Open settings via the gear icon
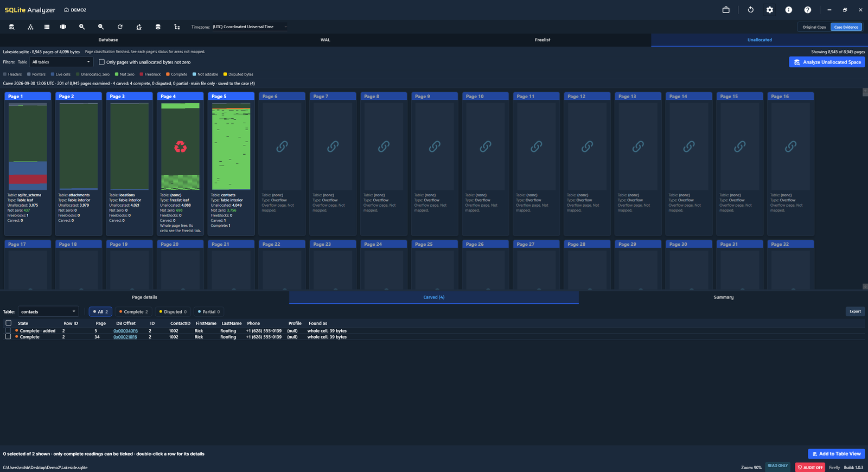 tap(770, 10)
